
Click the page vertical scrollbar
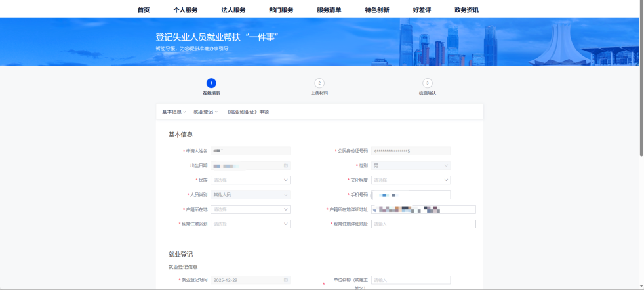click(641, 78)
